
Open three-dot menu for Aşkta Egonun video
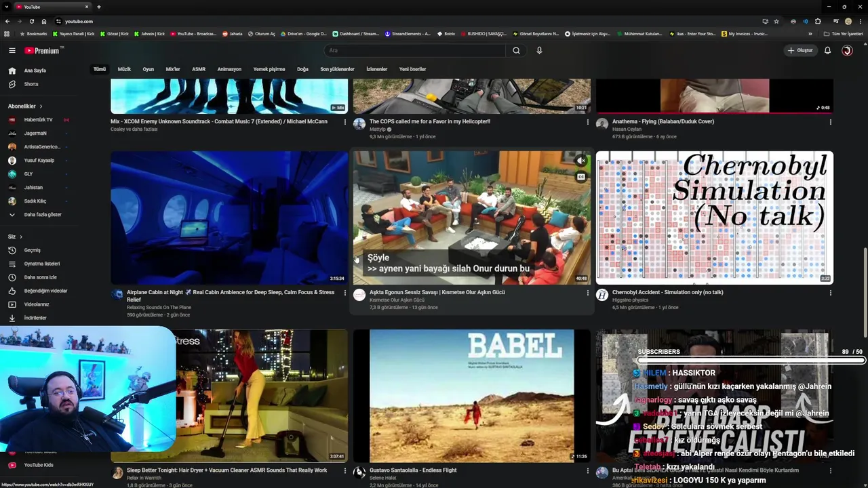(x=587, y=293)
